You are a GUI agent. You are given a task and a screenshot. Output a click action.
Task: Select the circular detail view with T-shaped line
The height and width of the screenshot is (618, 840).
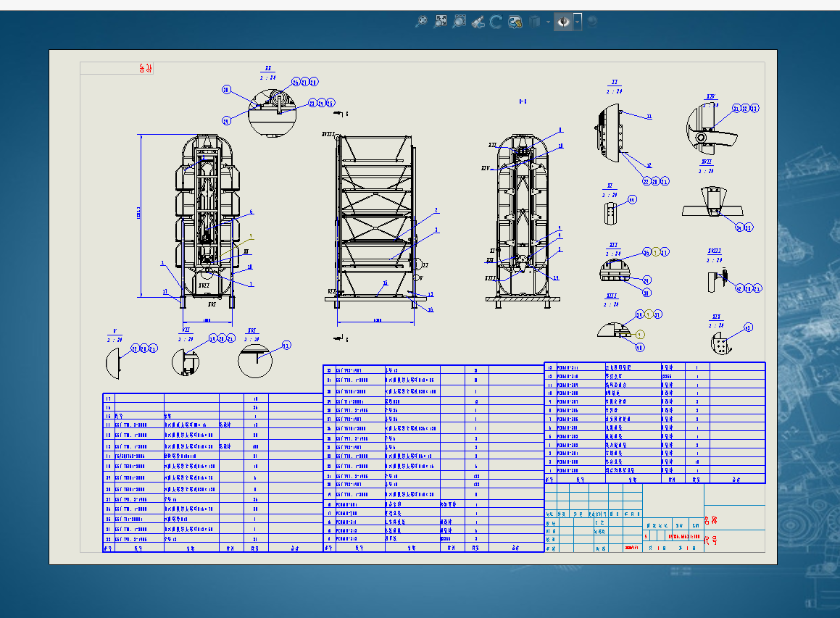[255, 361]
